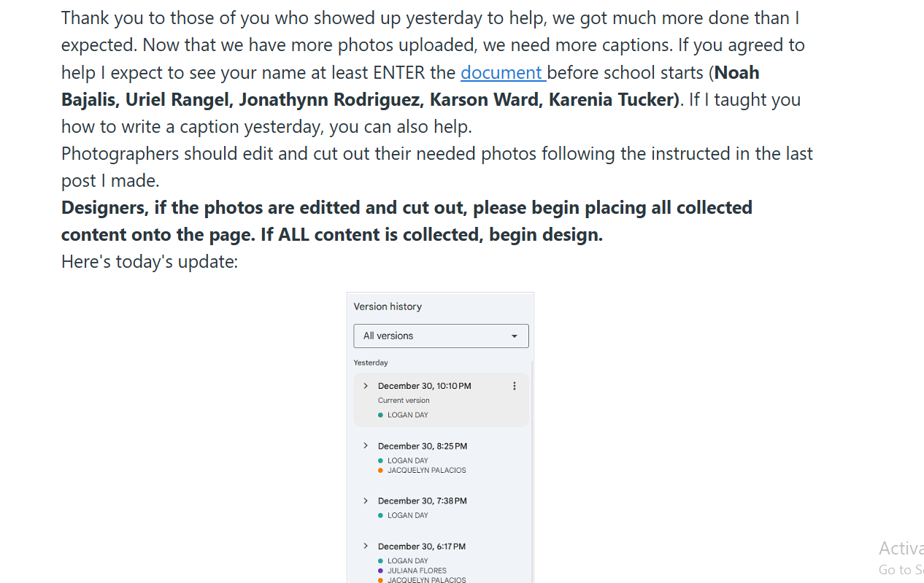This screenshot has width=924, height=583.
Task: Click teal dot in the 7:38 PM version
Action: tap(380, 516)
